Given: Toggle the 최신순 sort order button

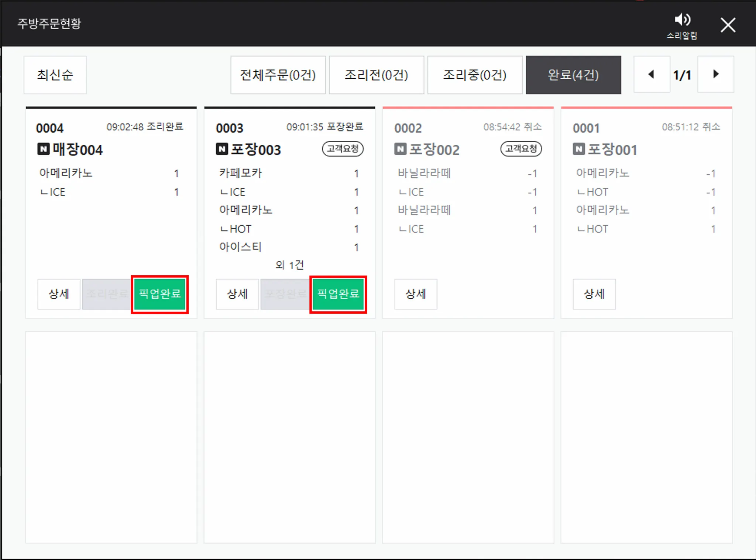Looking at the screenshot, I should (x=55, y=75).
